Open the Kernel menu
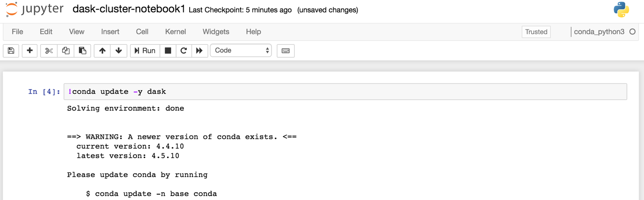 pyautogui.click(x=175, y=32)
